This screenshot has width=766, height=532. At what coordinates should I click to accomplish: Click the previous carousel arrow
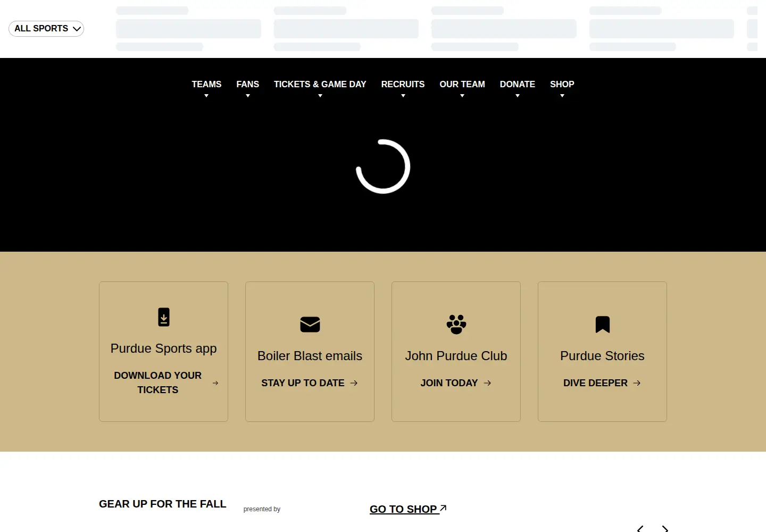[x=640, y=529]
